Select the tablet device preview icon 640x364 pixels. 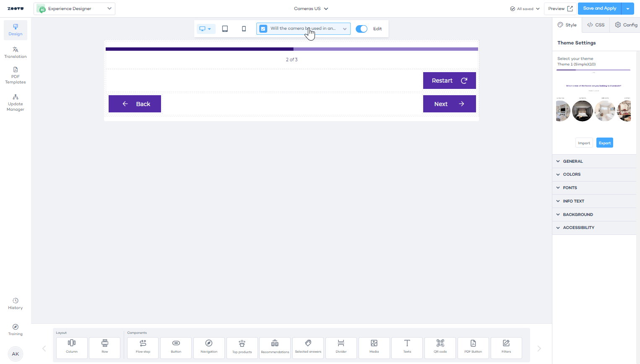coord(225,29)
